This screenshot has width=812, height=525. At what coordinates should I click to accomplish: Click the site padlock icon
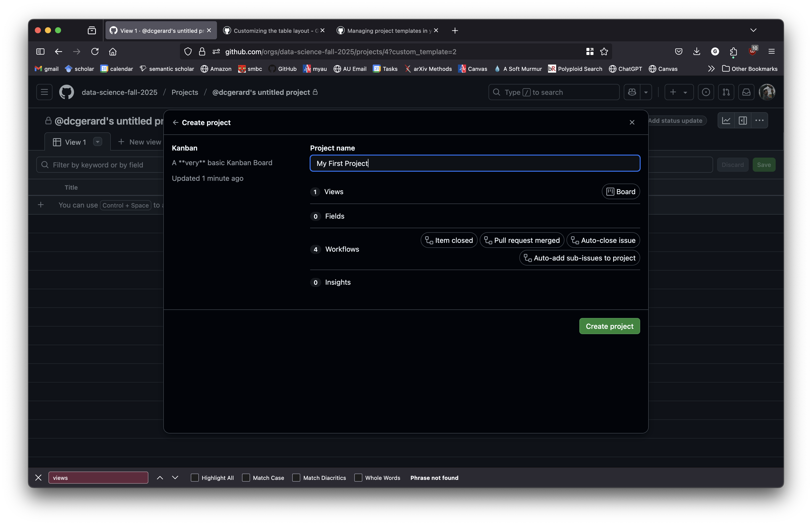pyautogui.click(x=202, y=51)
